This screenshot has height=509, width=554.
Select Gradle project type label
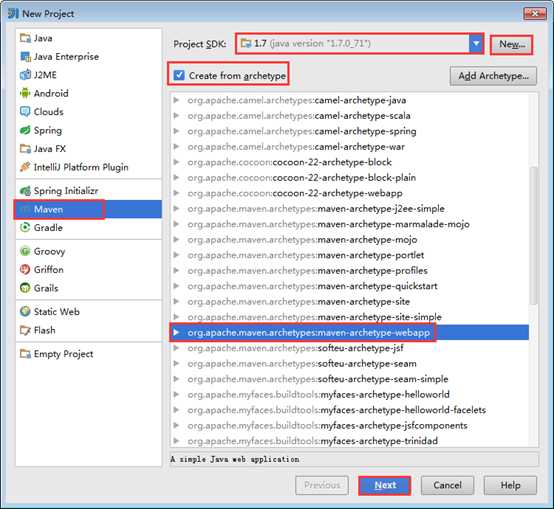point(48,227)
